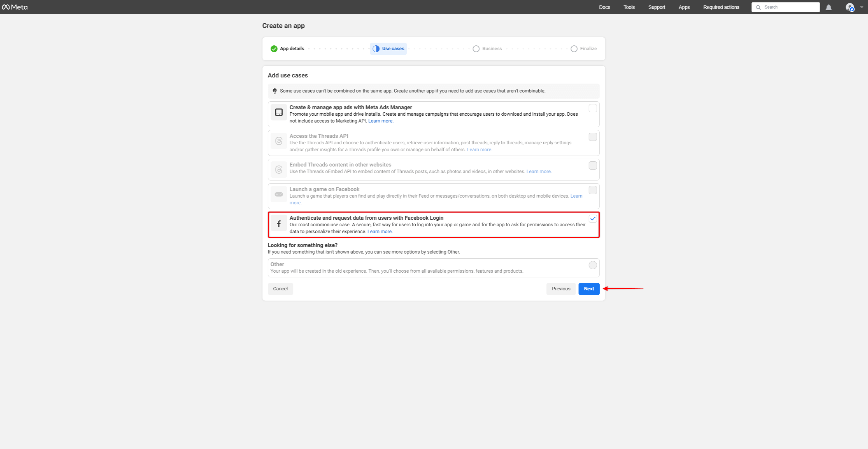This screenshot has height=449, width=868.
Task: Click the Meta logo in header
Action: point(15,7)
